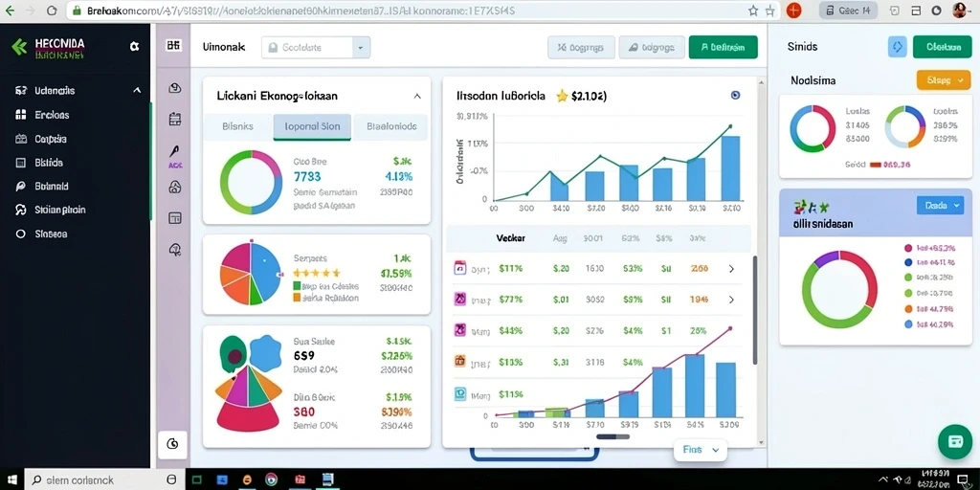Open the gear settings icon beside sidebar logo

[134, 46]
